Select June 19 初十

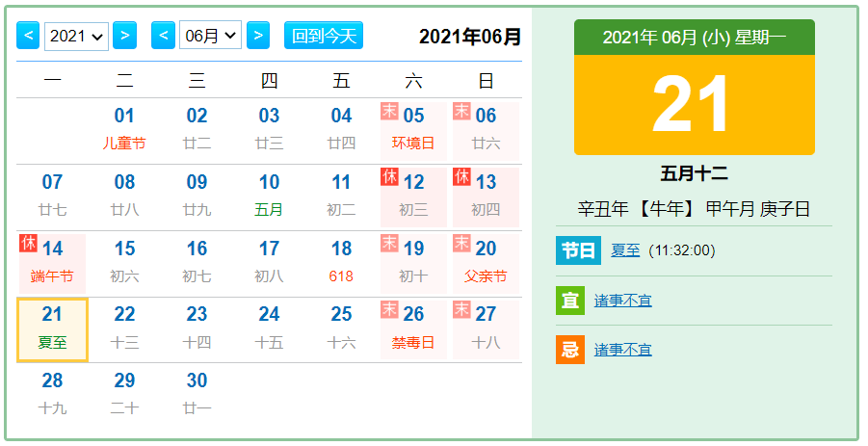413,264
